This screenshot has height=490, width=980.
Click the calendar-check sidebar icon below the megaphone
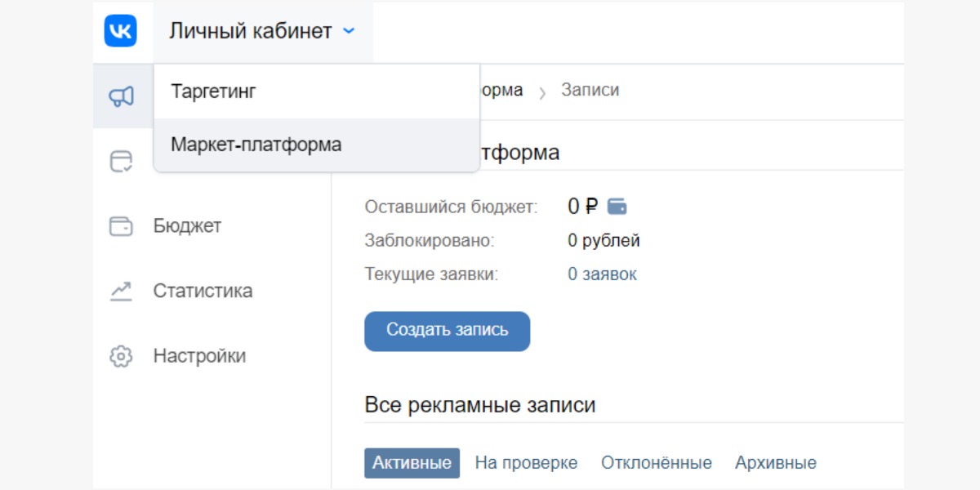(121, 161)
